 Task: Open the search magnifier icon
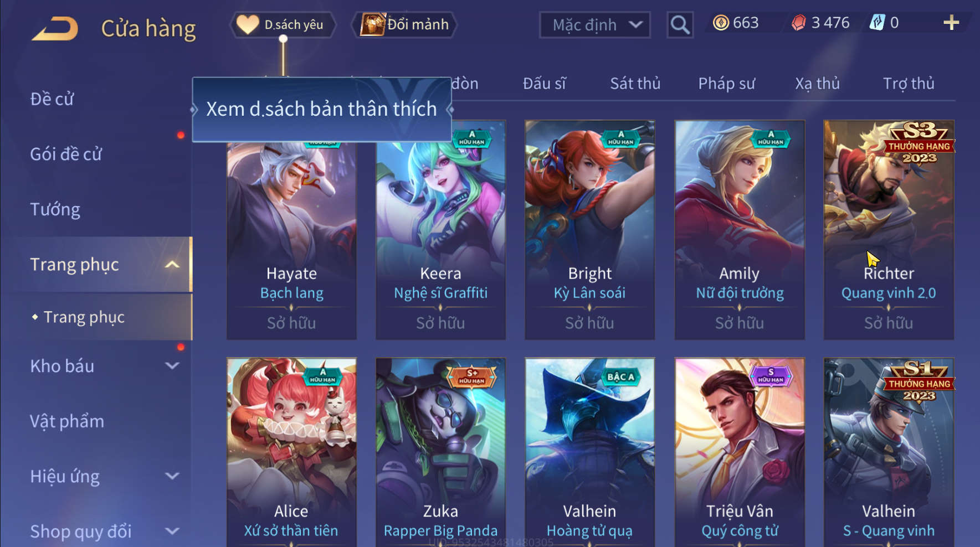tap(680, 25)
